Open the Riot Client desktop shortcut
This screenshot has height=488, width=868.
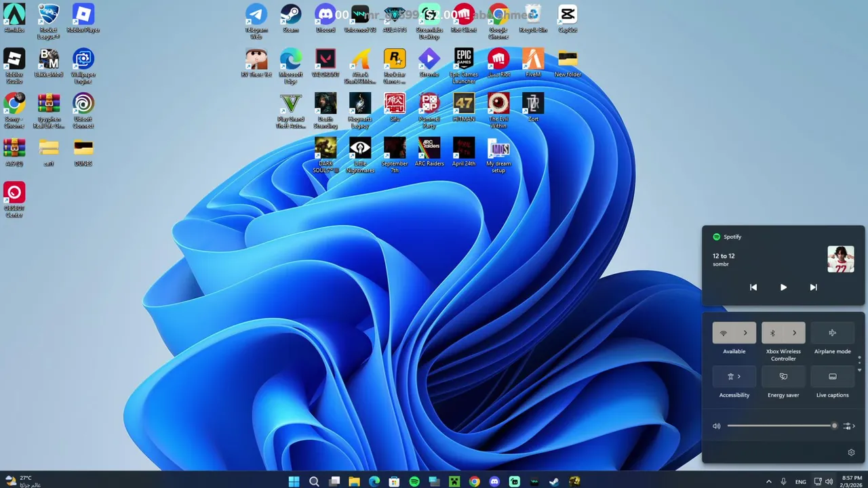click(x=464, y=18)
